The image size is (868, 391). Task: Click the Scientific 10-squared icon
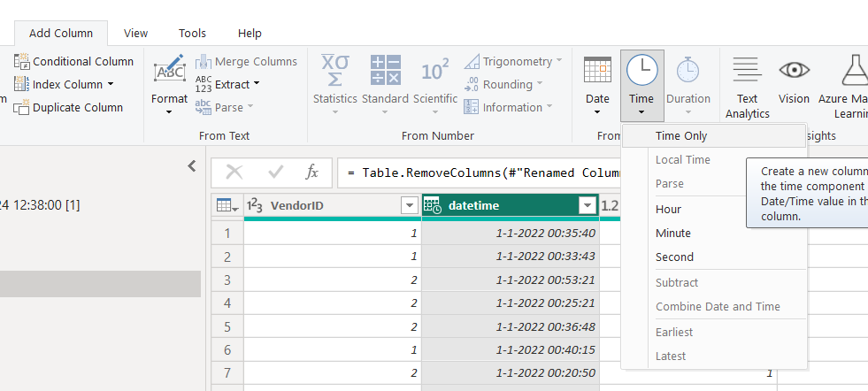tap(434, 71)
